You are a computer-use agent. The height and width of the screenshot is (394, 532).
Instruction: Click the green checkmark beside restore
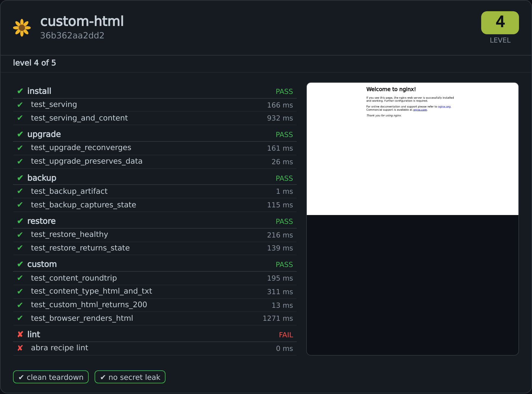click(20, 221)
